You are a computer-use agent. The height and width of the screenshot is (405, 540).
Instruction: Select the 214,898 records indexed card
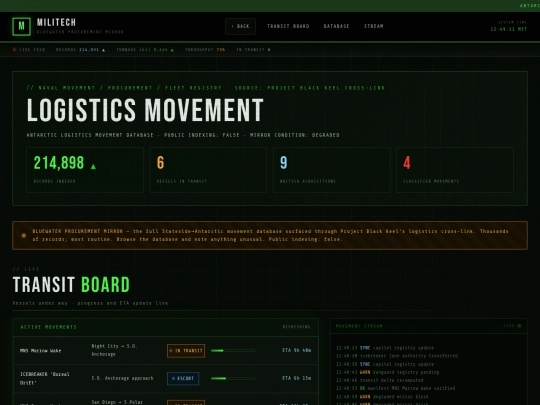(x=85, y=170)
